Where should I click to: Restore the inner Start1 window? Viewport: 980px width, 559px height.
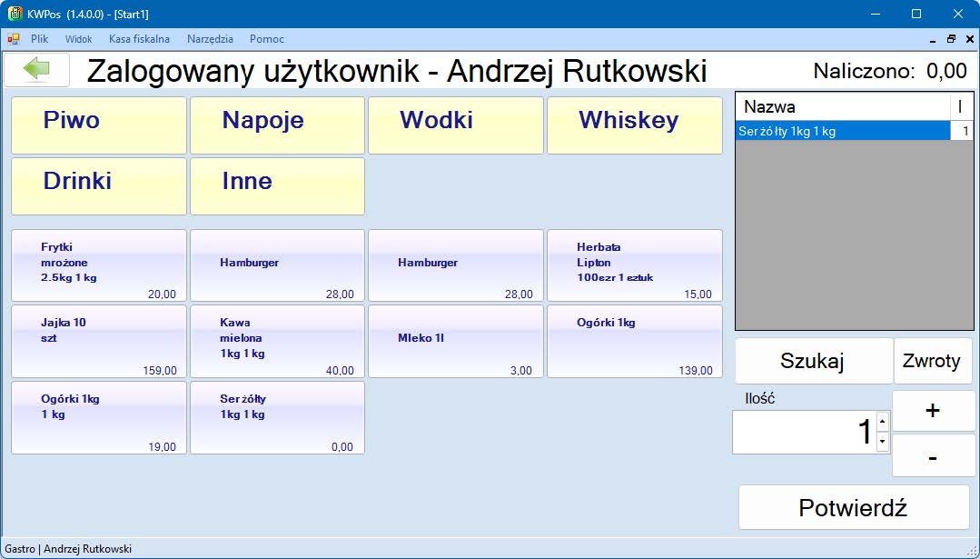[951, 39]
